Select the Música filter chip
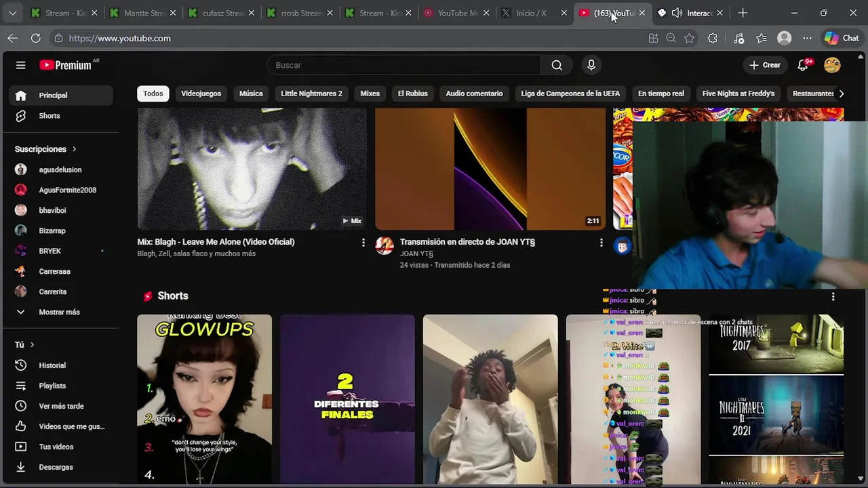The width and height of the screenshot is (868, 488). tap(251, 94)
